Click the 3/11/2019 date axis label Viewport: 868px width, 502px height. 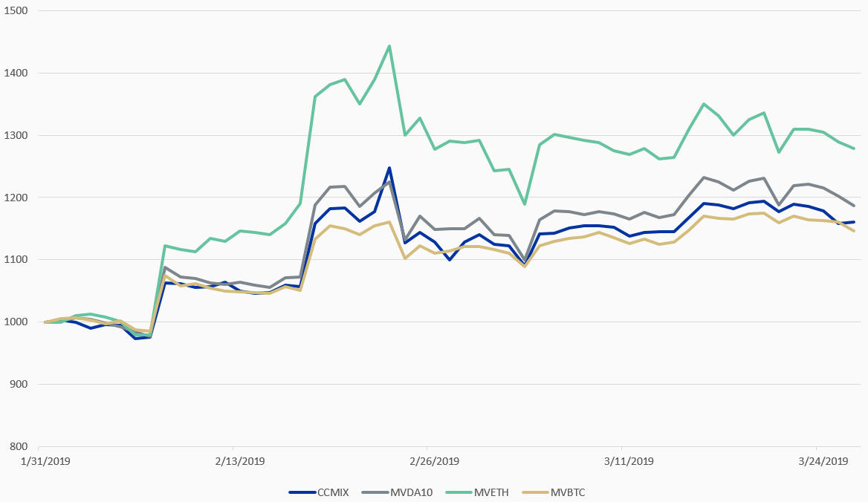[622, 461]
